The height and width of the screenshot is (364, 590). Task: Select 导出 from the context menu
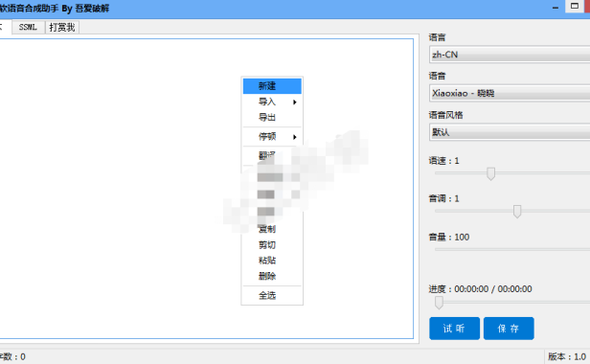point(272,118)
